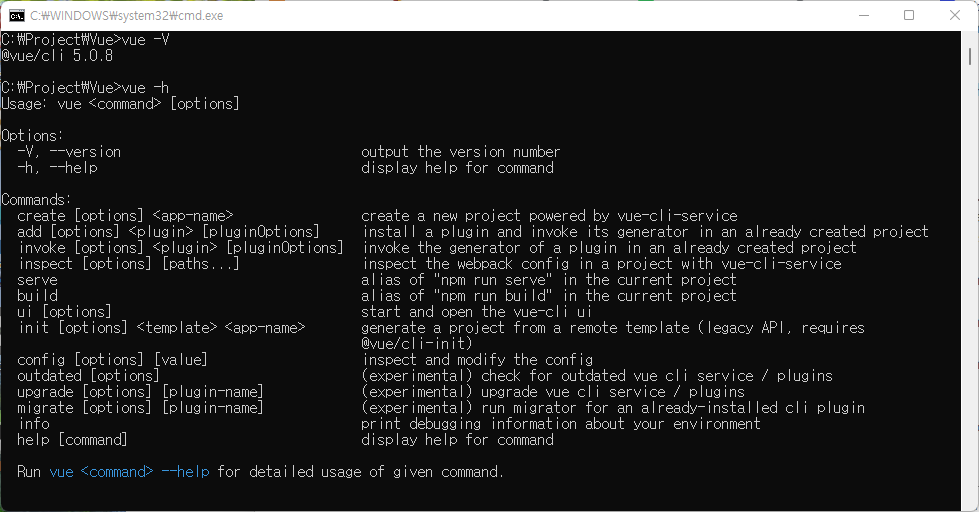The image size is (979, 512).
Task: Maximize the cmd.exe window
Action: point(909,15)
